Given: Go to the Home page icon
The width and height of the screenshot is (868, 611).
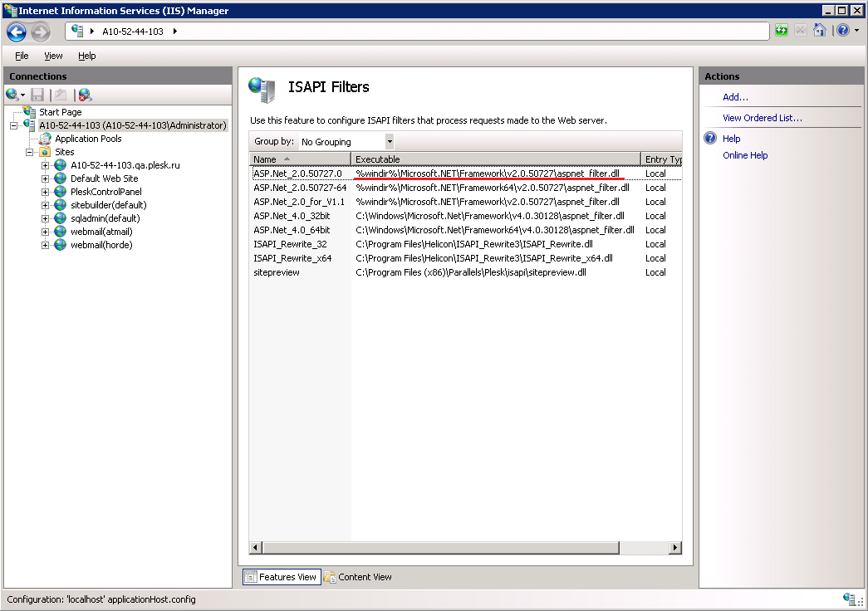Looking at the screenshot, I should point(820,31).
